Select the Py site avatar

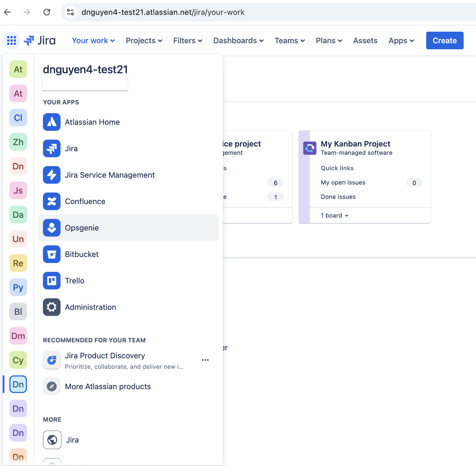(x=18, y=288)
